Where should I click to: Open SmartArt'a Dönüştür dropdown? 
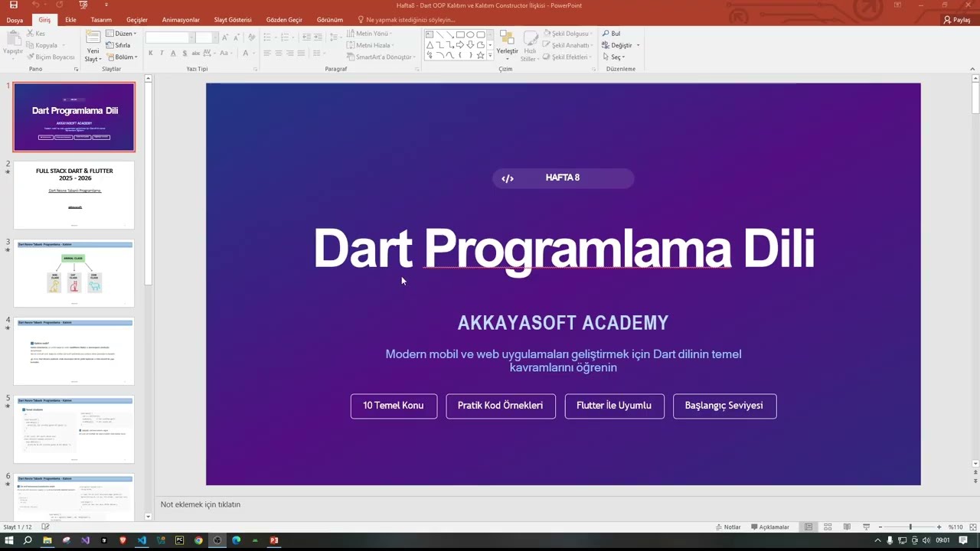(381, 57)
